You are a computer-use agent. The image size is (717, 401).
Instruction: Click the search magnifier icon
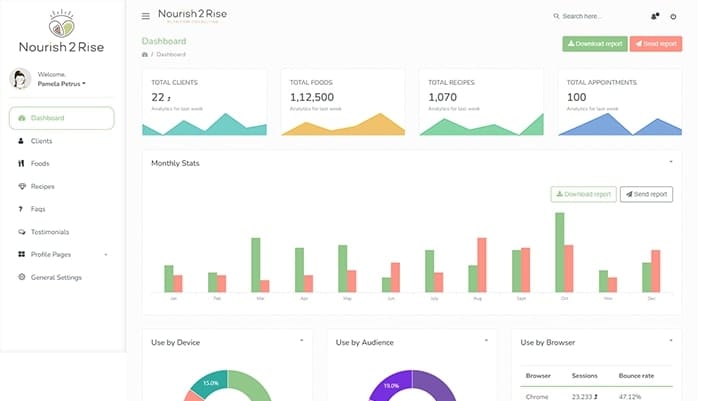coord(556,16)
